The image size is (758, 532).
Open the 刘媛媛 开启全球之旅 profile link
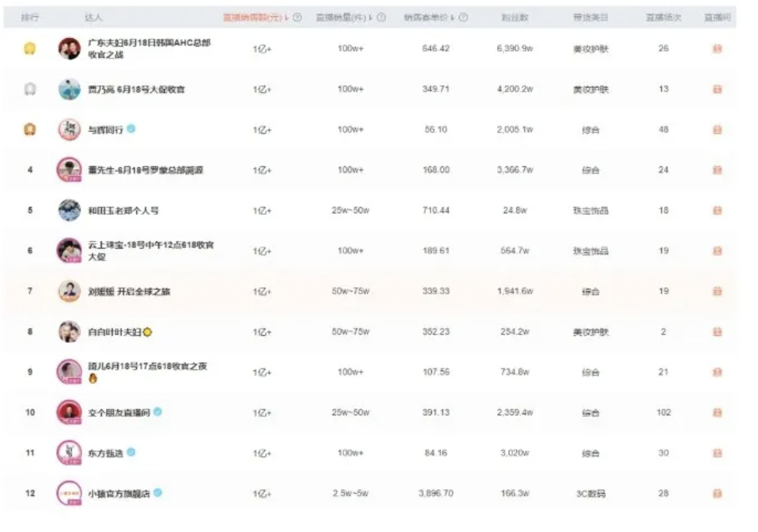(x=129, y=291)
